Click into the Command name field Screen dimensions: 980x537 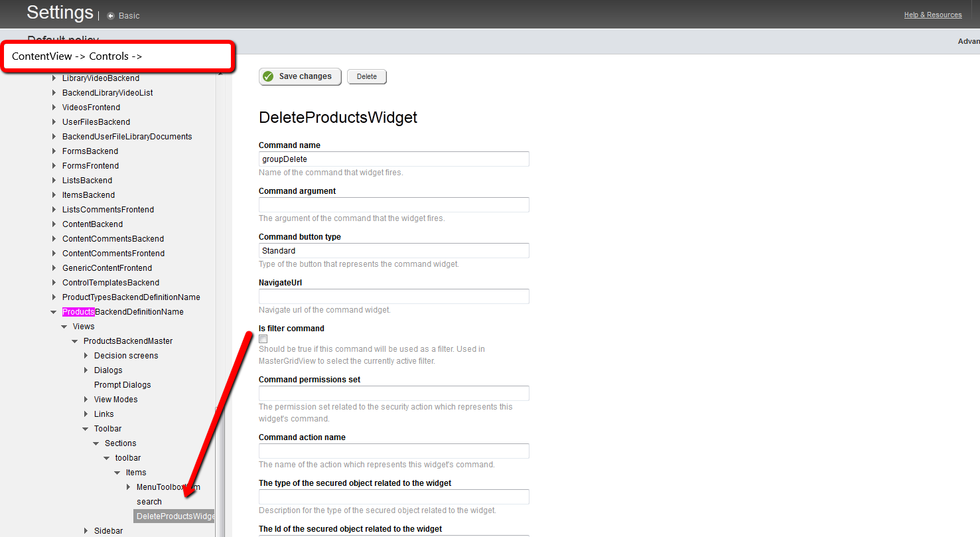[x=394, y=159]
